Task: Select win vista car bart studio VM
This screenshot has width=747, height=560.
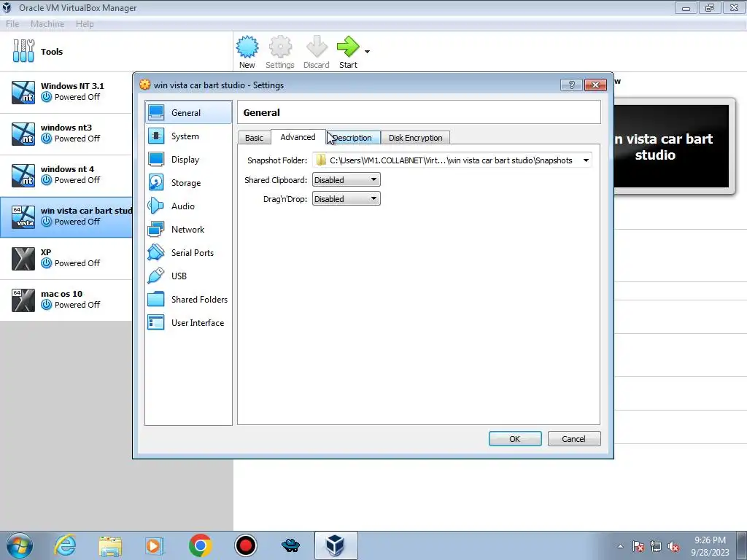Action: [x=66, y=217]
